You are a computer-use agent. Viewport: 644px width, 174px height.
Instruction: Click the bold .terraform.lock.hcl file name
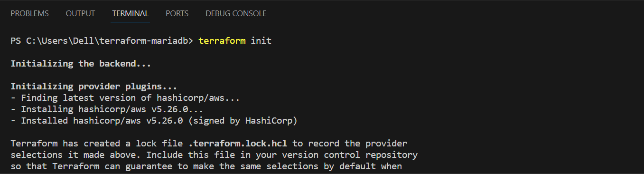click(240, 143)
